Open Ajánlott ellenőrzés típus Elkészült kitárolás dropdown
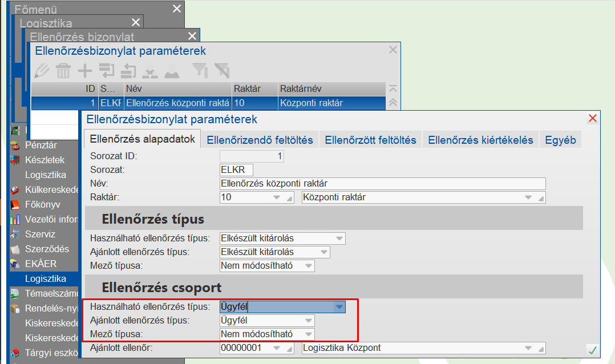The height and width of the screenshot is (364, 615). (x=324, y=252)
